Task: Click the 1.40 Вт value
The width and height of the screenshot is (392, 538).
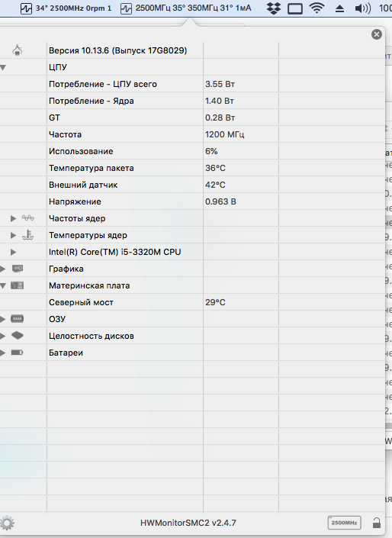Action: click(220, 101)
